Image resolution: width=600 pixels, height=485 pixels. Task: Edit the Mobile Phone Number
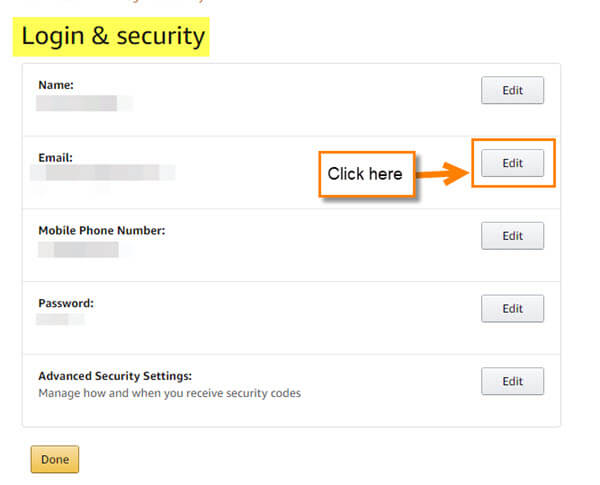(512, 236)
